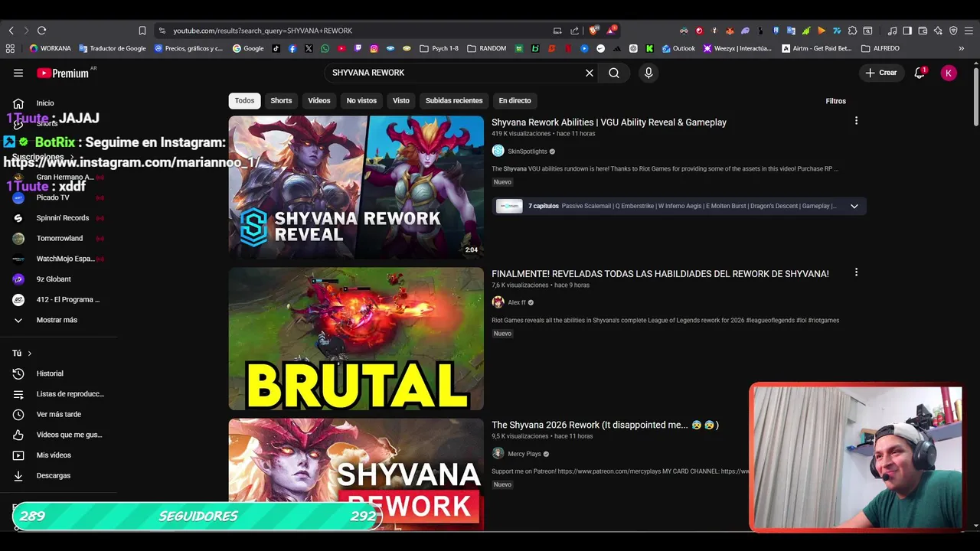Start voice search with microphone icon
980x551 pixels.
[648, 73]
